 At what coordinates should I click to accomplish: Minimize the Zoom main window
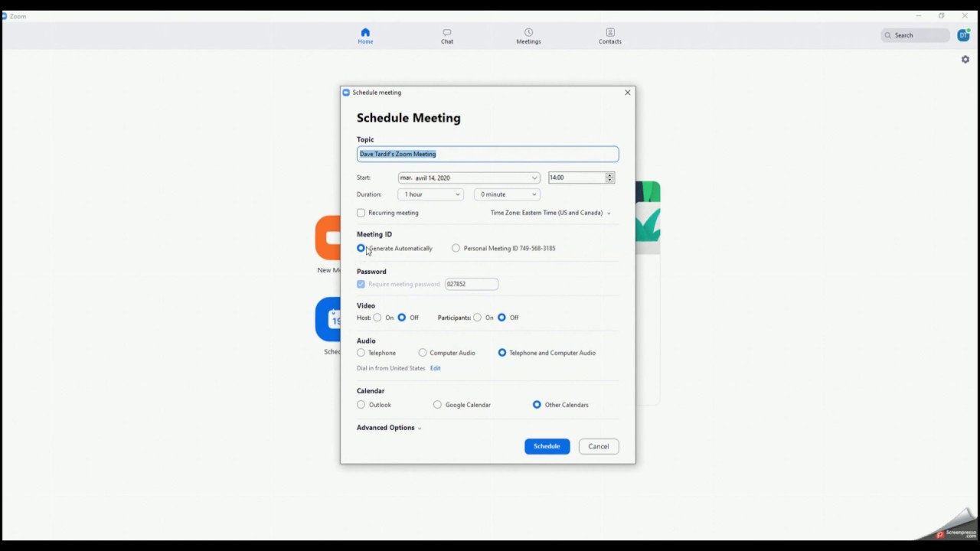918,15
